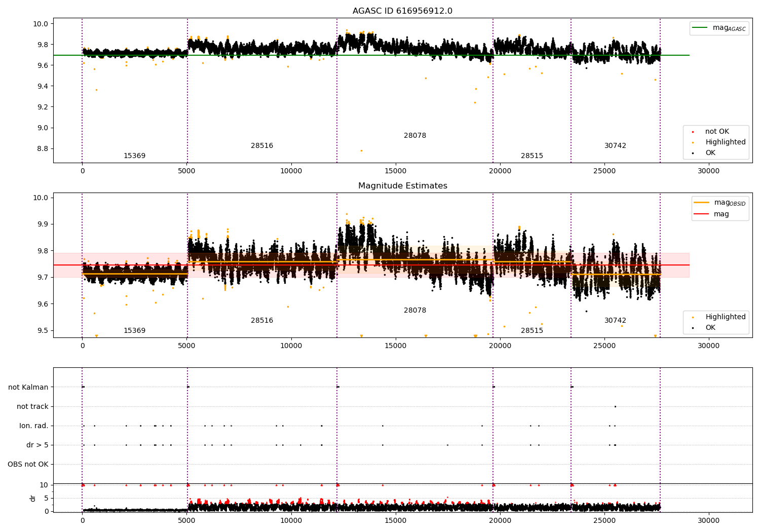760x532 pixels.
Task: Click y-tick 10 on the dr axis
Action: point(44,485)
